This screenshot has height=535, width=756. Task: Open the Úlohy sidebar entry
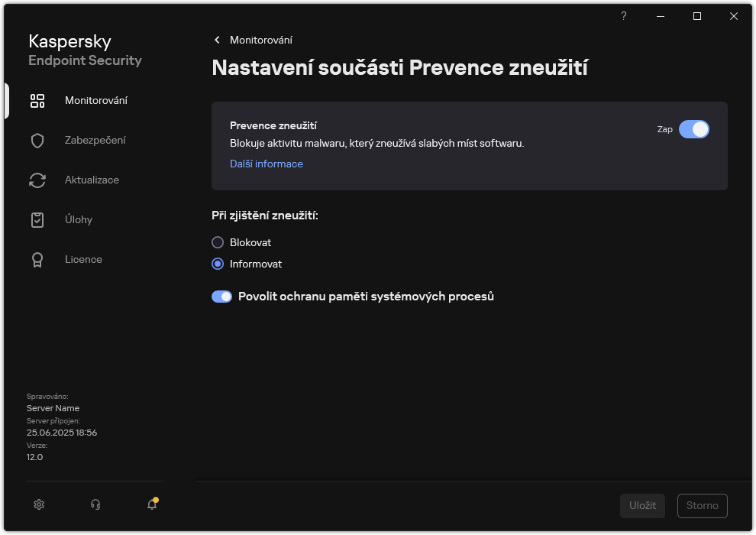(79, 219)
